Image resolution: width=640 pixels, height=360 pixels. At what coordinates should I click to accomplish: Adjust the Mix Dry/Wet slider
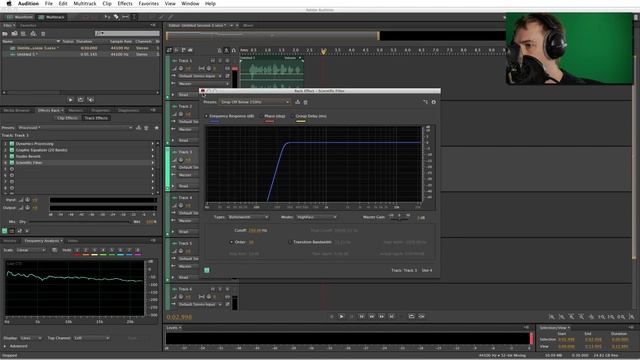[80, 222]
